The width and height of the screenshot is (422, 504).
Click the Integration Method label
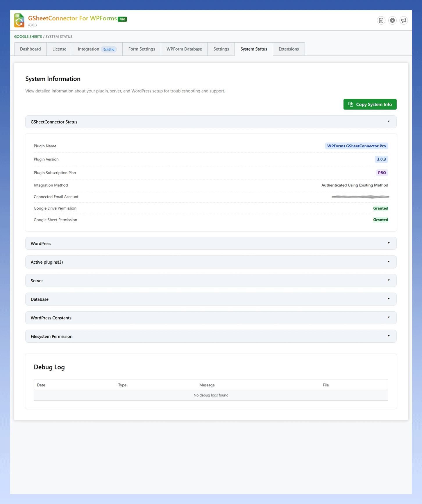click(51, 185)
